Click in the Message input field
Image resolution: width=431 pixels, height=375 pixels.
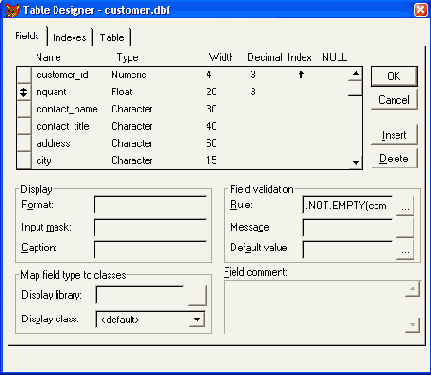click(x=348, y=228)
